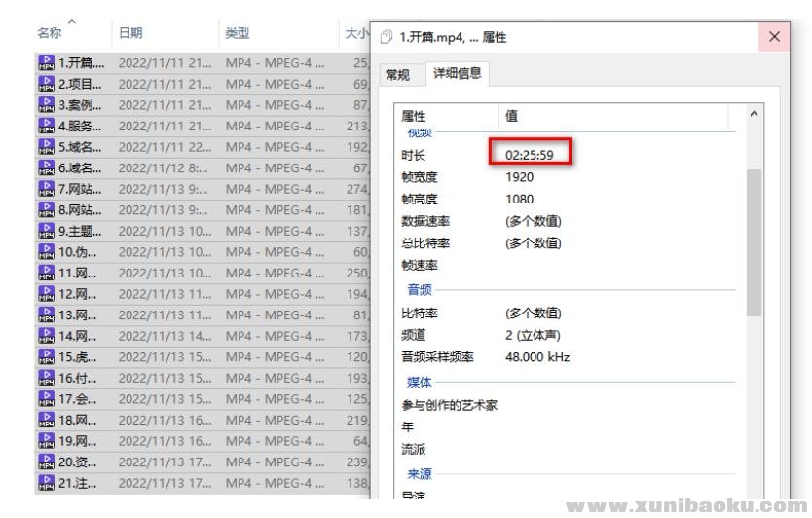Click the scrollbar up arrow in details
The width and height of the screenshot is (812, 518).
point(754,114)
